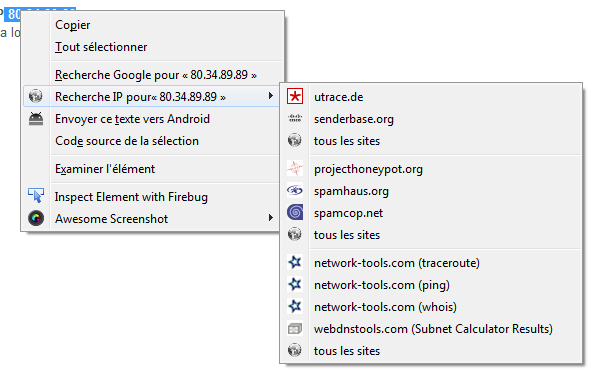The image size is (596, 378).
Task: Click the spamhaus.org eye icon
Action: tap(295, 190)
